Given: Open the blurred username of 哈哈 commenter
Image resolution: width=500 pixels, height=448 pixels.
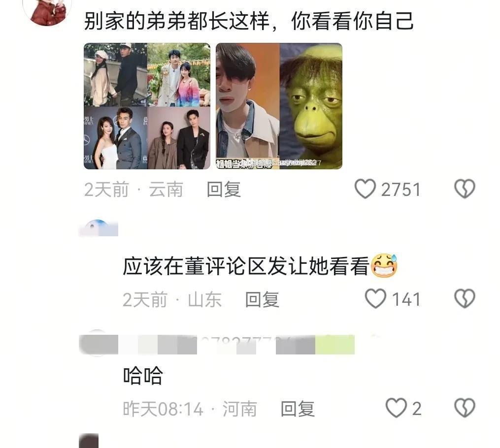Looking at the screenshot, I should click(x=217, y=345).
